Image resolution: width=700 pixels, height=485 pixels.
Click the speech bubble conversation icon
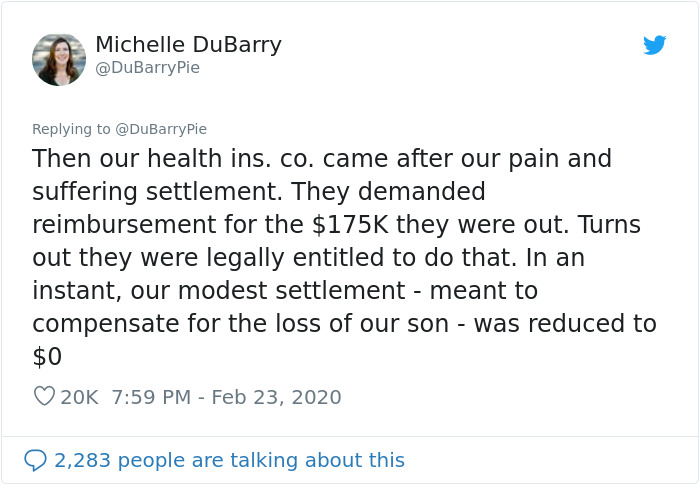(35, 460)
